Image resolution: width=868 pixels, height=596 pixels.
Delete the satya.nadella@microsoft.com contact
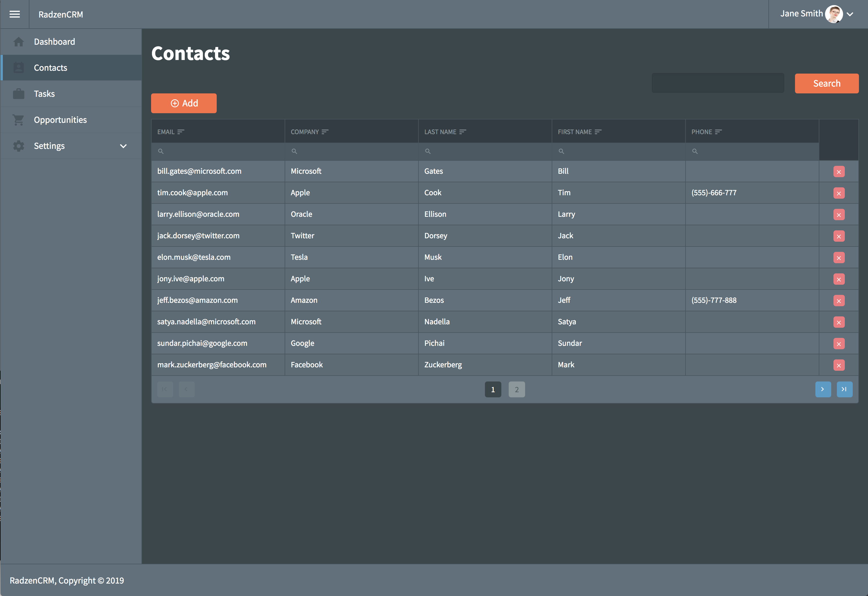pos(839,322)
